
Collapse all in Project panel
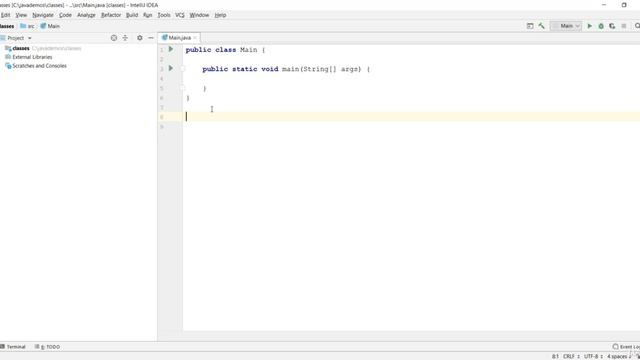[125, 38]
